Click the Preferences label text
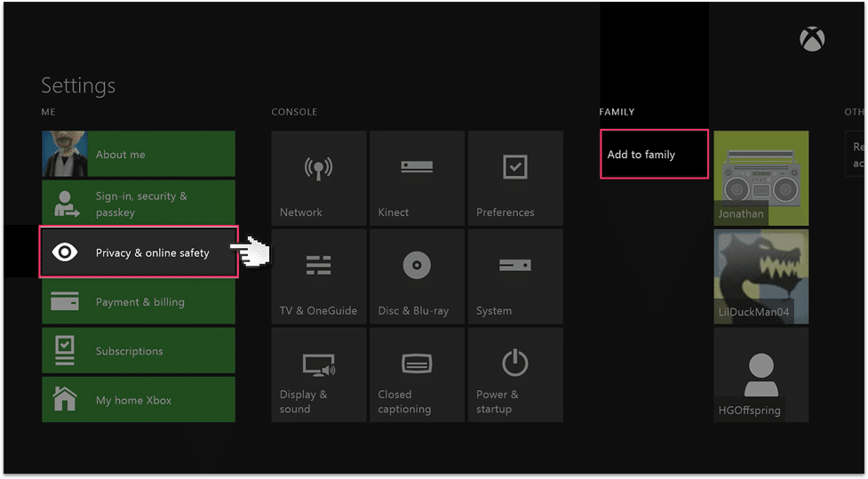Screen dimensions: 868x479 click(x=506, y=212)
